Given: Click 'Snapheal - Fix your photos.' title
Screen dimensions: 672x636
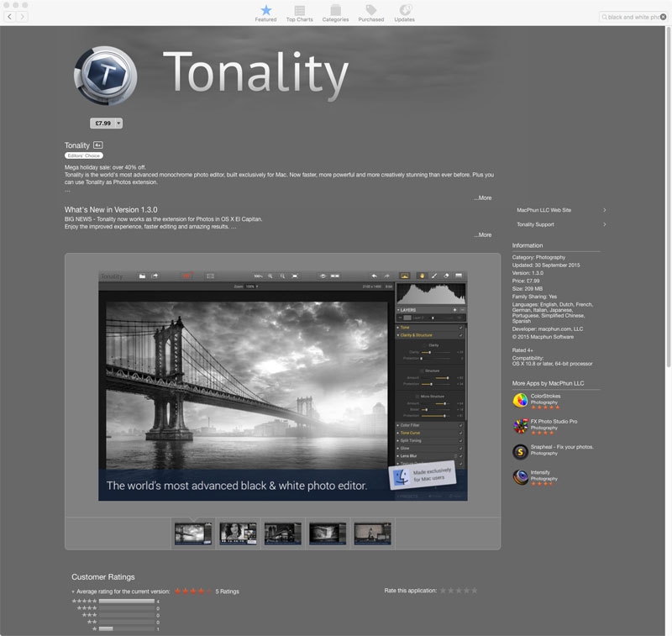Looking at the screenshot, I should 562,447.
